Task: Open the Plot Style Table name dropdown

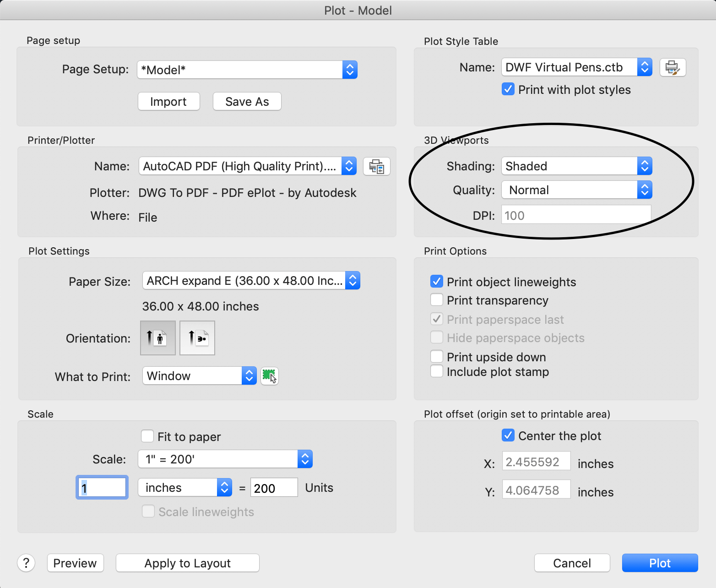Action: point(577,67)
